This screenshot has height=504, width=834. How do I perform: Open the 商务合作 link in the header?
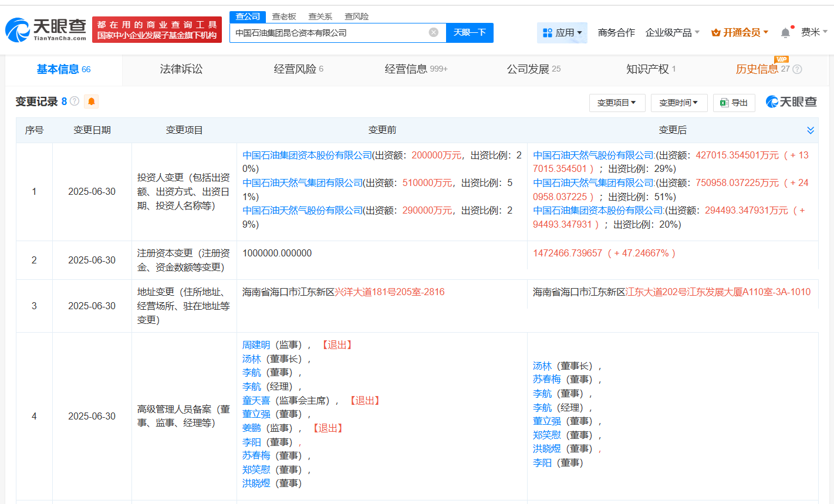point(616,32)
